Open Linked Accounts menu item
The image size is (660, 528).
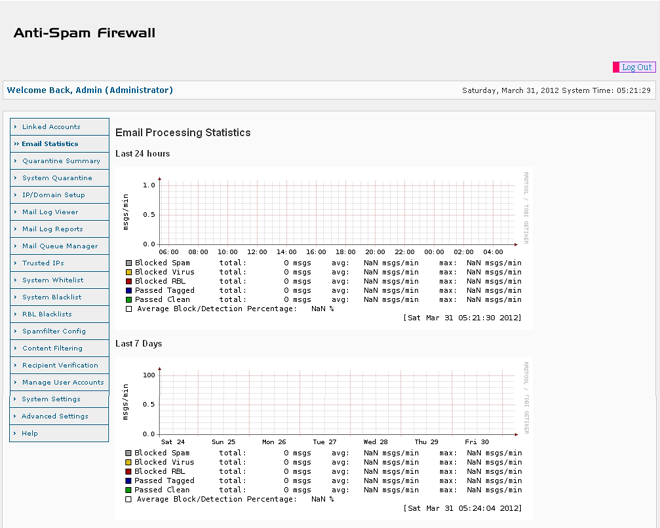(x=60, y=127)
